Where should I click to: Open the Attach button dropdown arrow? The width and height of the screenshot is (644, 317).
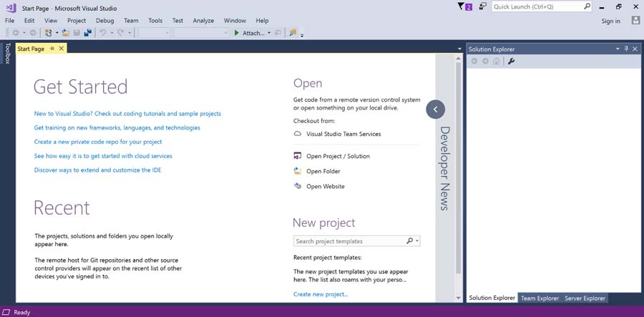(x=269, y=33)
